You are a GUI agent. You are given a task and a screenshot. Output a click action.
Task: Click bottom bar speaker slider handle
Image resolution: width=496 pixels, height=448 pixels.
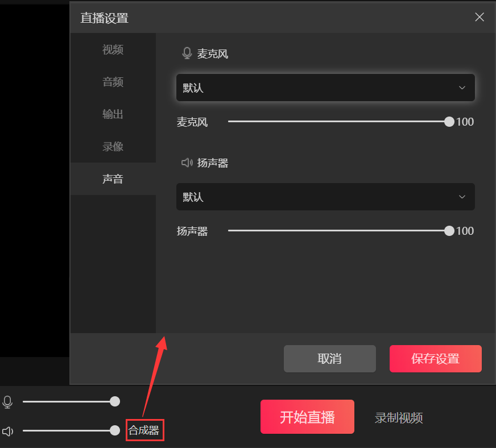[x=115, y=430]
